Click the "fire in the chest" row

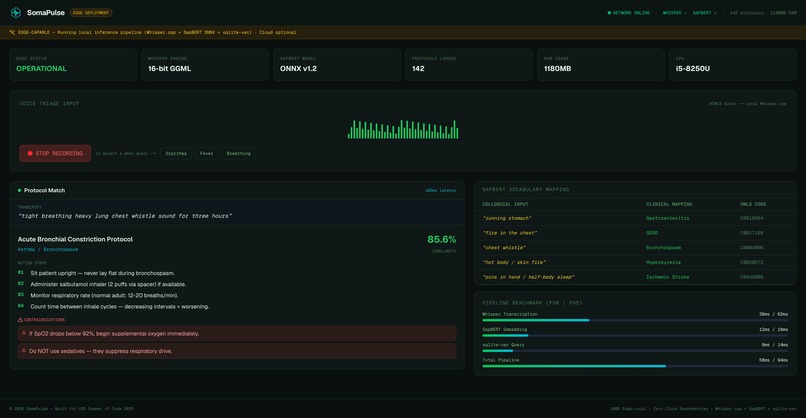(635, 233)
